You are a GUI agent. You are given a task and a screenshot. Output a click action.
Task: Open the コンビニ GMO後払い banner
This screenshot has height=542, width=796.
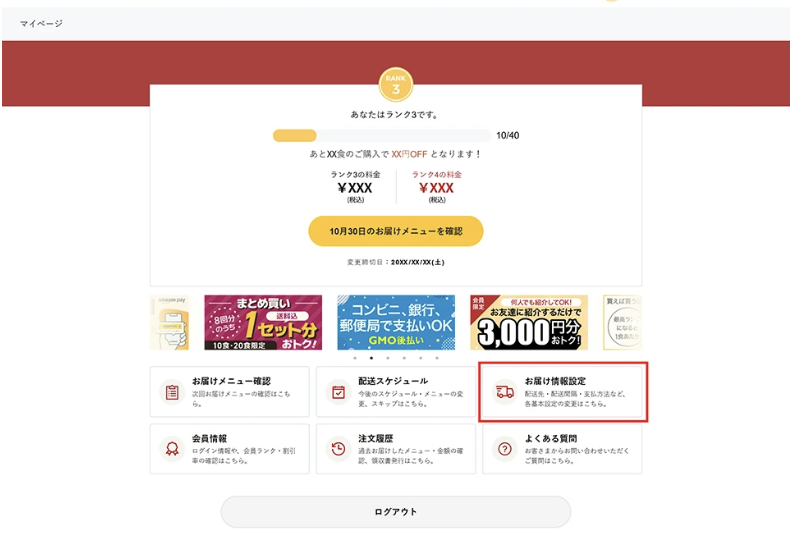(x=396, y=323)
